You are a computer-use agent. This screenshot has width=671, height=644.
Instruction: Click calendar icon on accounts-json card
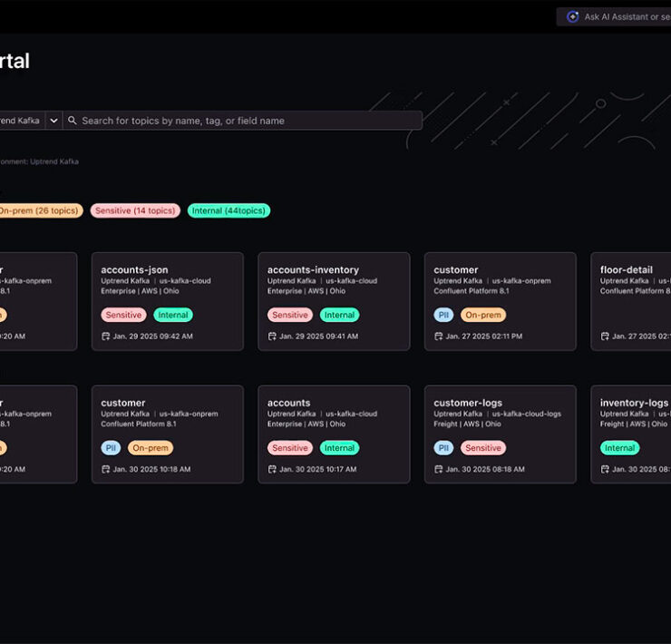pyautogui.click(x=106, y=337)
